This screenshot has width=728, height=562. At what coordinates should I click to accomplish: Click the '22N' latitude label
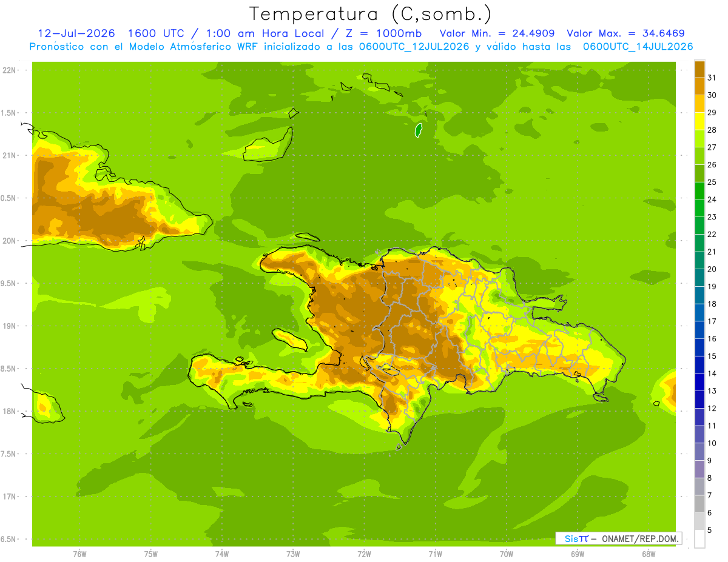(9, 70)
